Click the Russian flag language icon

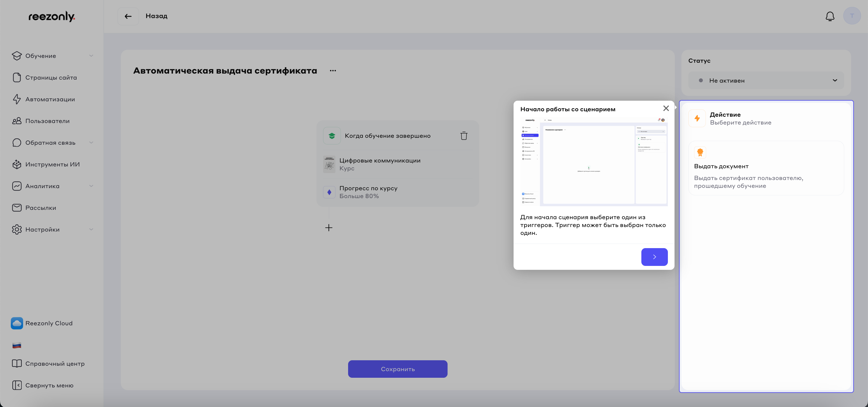click(x=17, y=345)
